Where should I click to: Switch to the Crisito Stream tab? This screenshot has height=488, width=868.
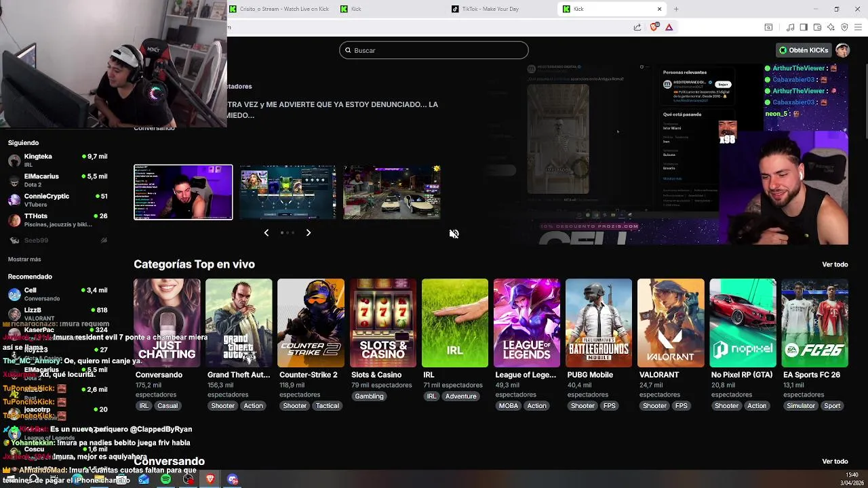279,9
